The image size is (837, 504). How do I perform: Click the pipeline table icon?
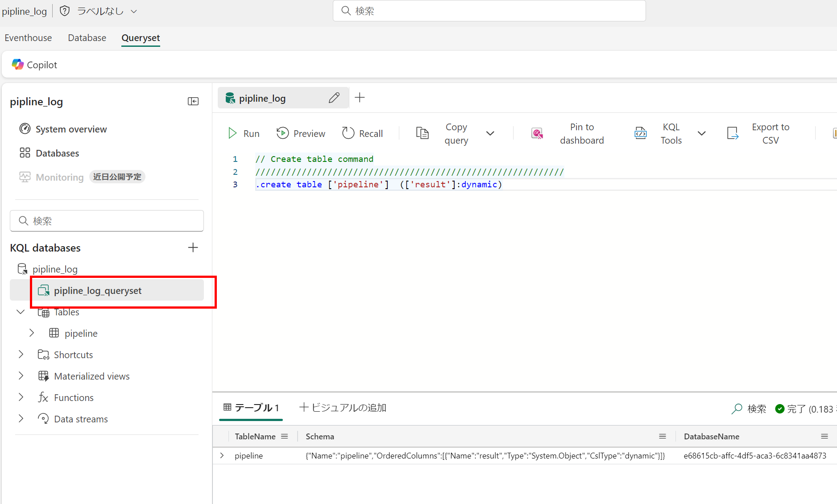54,333
